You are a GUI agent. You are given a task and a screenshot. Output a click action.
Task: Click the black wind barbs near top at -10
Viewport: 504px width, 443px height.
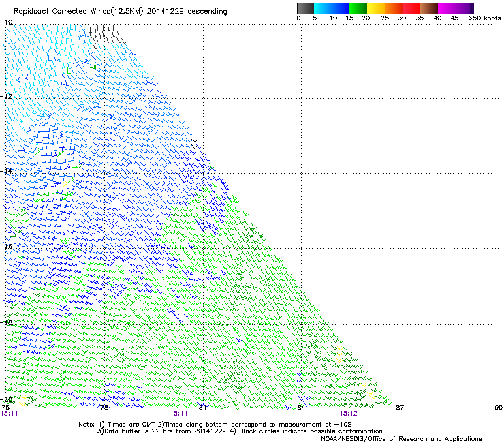pyautogui.click(x=106, y=35)
